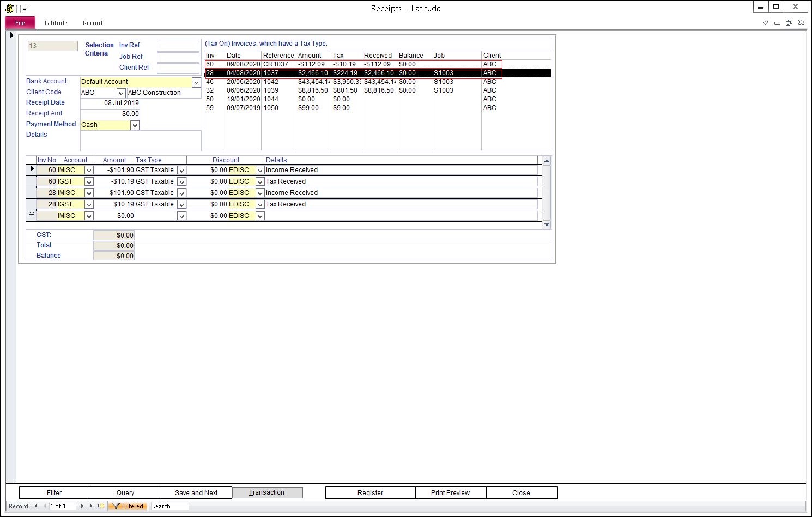Expand the Payment Method Cash dropdown
Viewport: 812px width, 517px height.
coord(135,125)
